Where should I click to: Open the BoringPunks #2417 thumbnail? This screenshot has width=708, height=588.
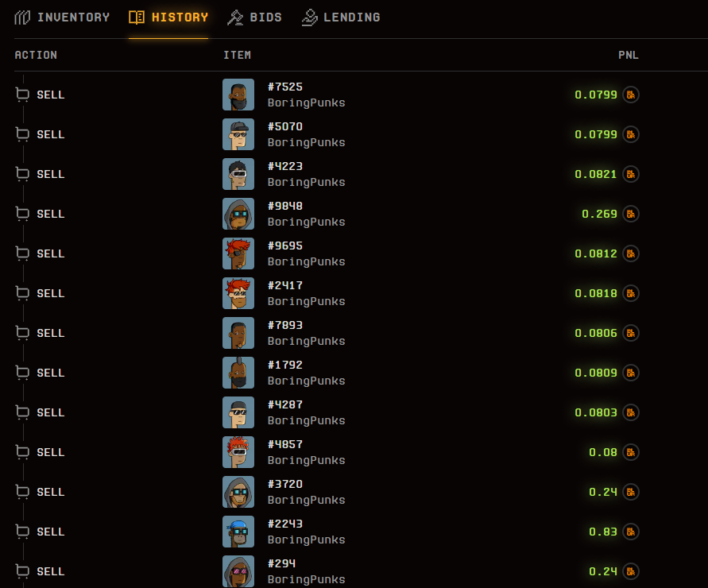pyautogui.click(x=238, y=293)
